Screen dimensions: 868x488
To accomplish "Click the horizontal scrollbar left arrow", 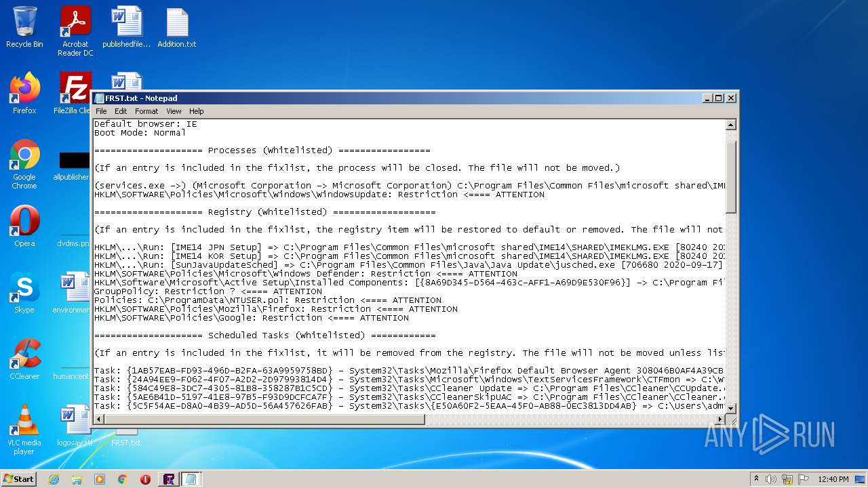I will [x=99, y=419].
